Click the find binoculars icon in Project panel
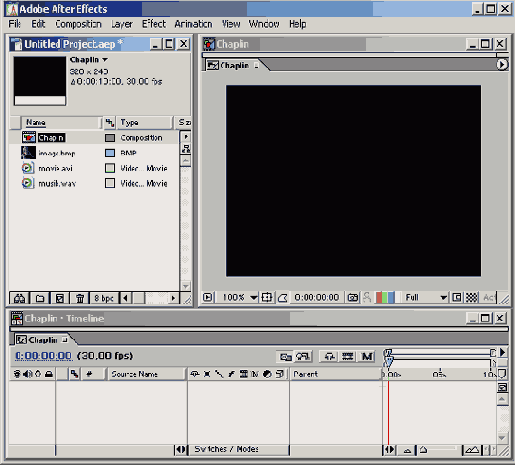Screen dimensions: 515x465 [x=19, y=298]
